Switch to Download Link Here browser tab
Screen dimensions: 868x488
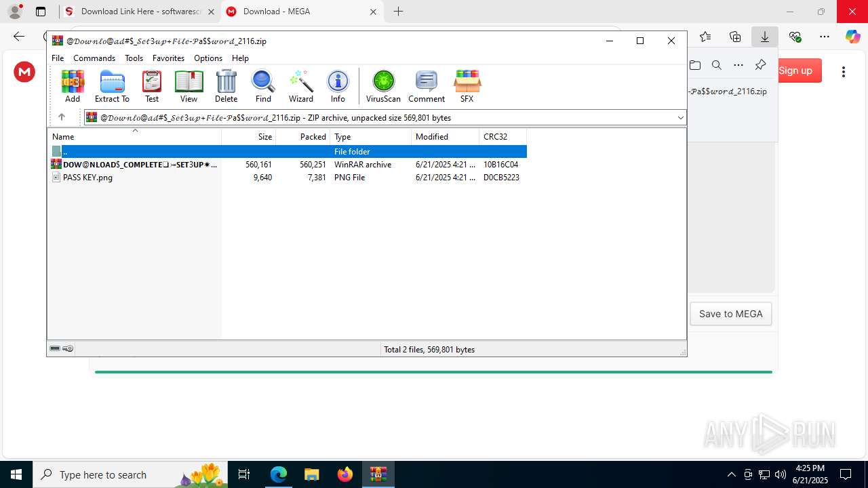click(139, 12)
